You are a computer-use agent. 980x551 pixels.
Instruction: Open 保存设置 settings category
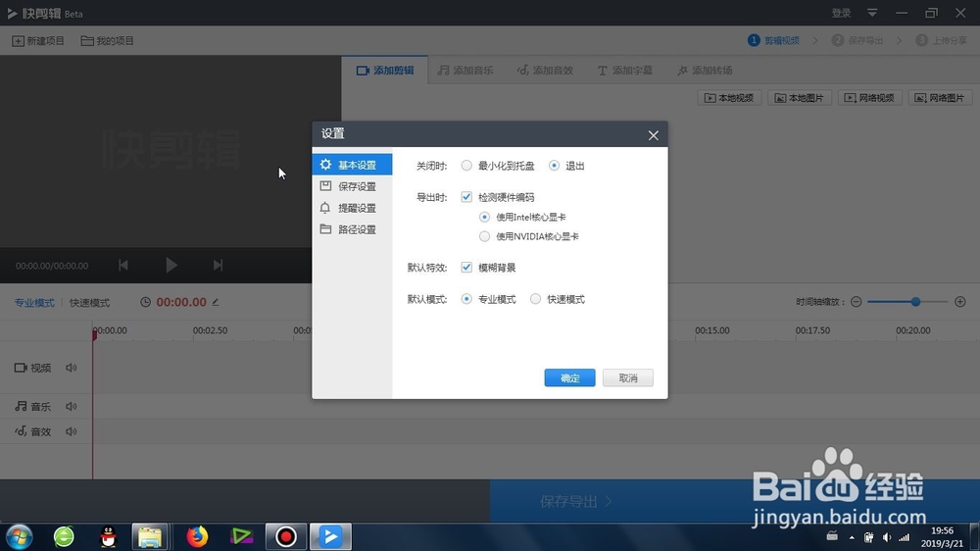tap(352, 186)
